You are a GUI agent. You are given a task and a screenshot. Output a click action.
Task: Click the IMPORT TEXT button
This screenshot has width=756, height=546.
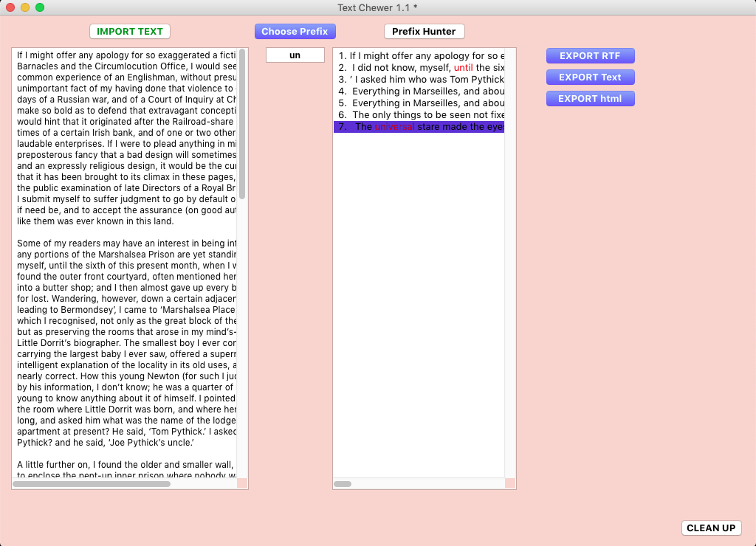coord(130,32)
